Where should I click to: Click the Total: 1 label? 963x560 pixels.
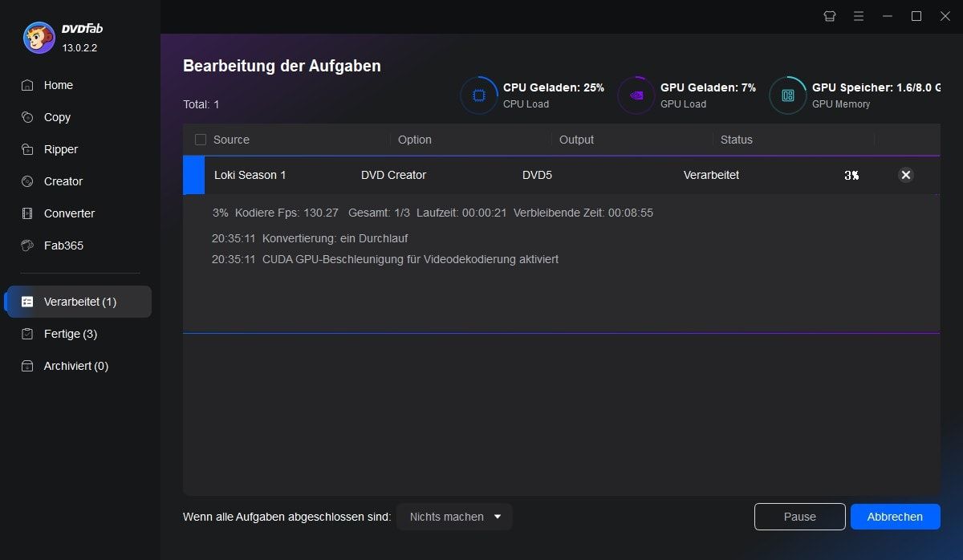(201, 104)
